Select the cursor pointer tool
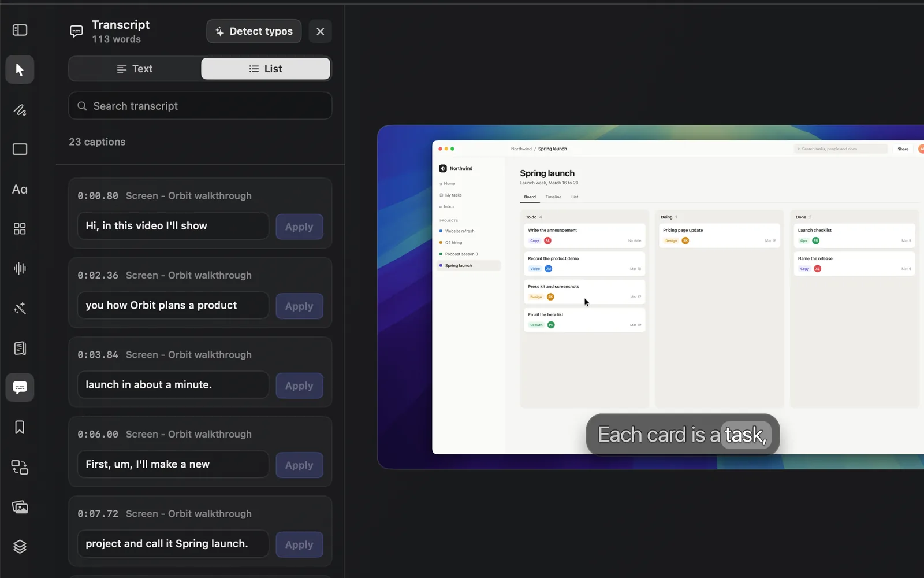 pyautogui.click(x=20, y=70)
